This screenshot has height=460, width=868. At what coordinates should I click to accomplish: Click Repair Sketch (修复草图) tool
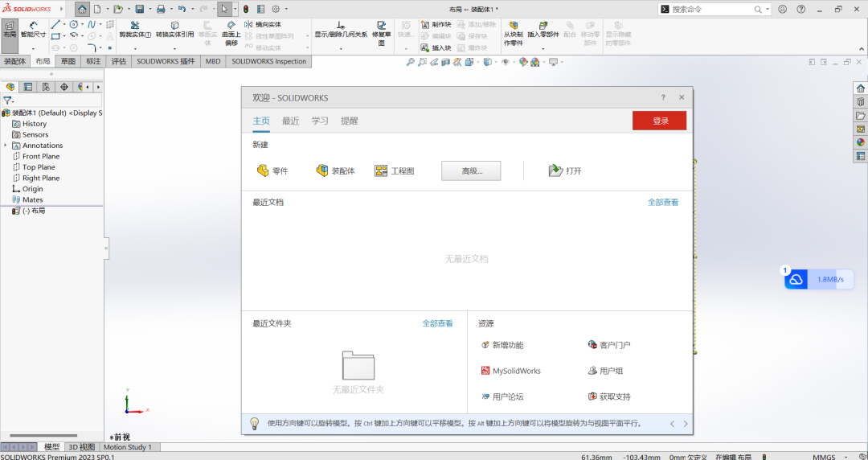[382, 33]
